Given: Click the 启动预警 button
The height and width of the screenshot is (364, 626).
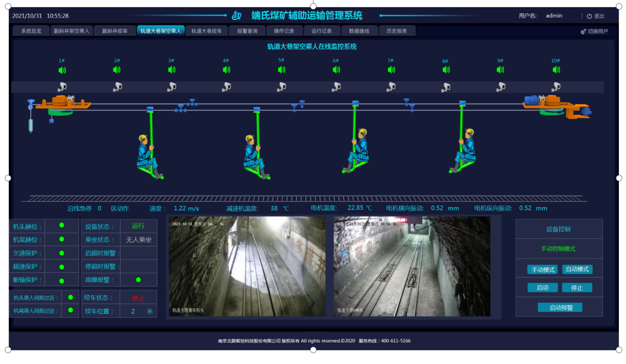Looking at the screenshot, I should [559, 307].
